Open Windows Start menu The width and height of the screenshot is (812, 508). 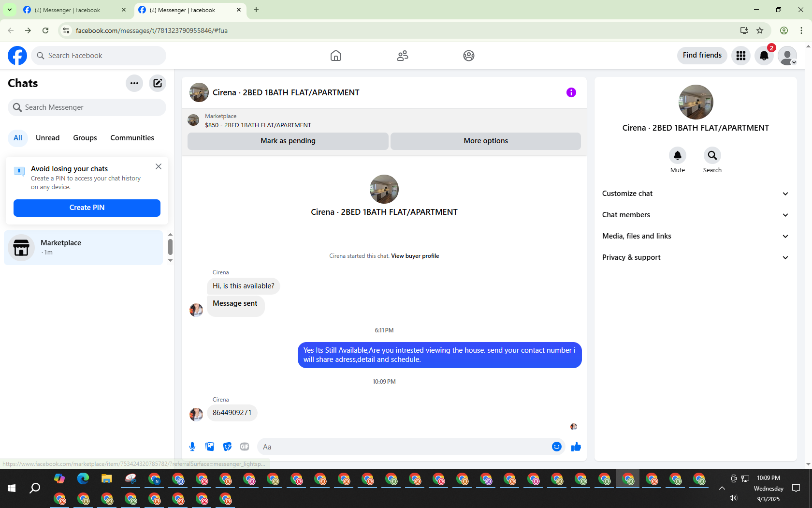12,488
